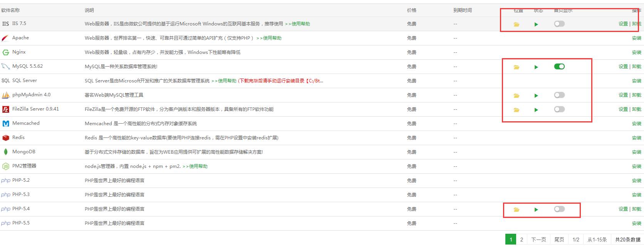Click the IIS logo icon
The height and width of the screenshot is (248, 644).
point(5,23)
